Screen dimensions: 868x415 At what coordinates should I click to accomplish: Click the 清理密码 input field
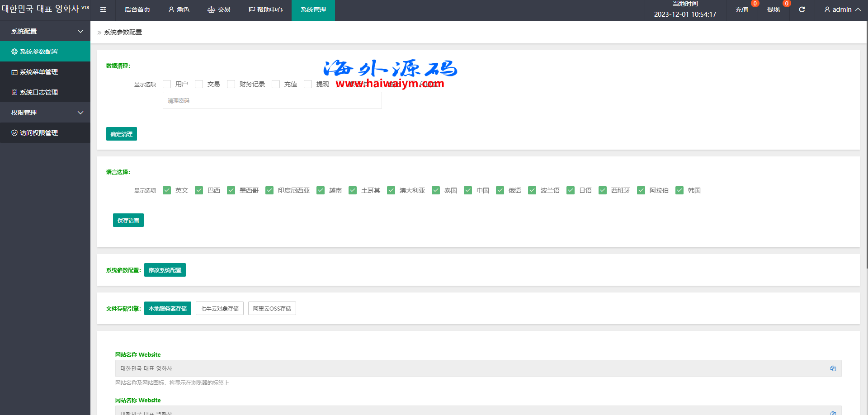point(272,100)
